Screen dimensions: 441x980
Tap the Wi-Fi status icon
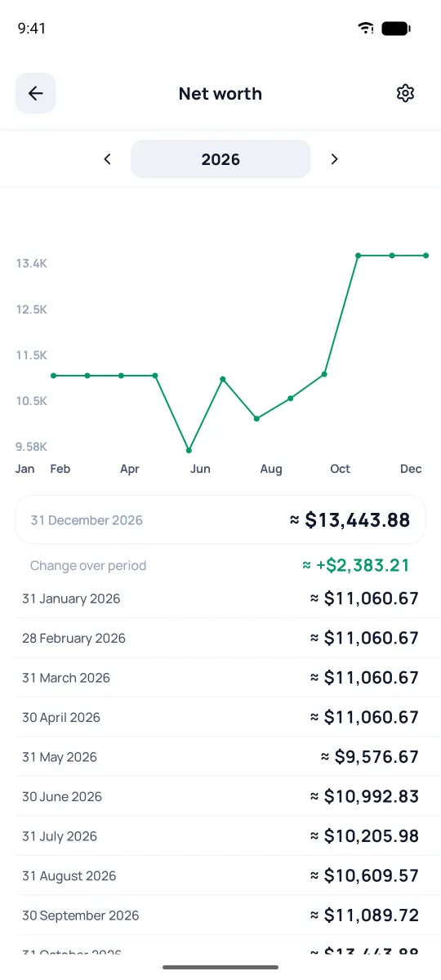[365, 29]
